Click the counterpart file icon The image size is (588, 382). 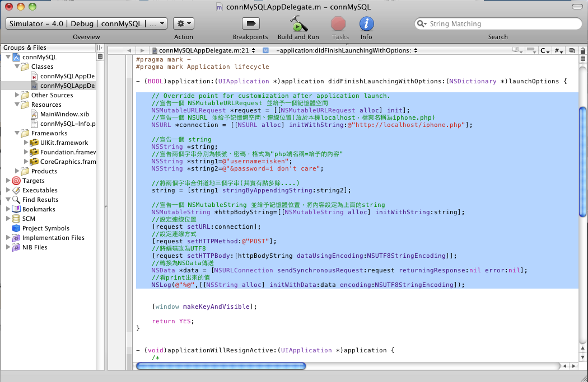(572, 50)
